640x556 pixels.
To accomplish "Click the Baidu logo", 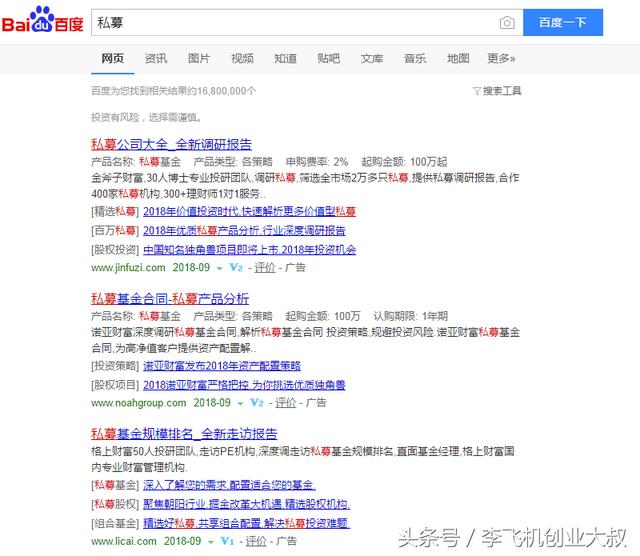I will [x=43, y=20].
